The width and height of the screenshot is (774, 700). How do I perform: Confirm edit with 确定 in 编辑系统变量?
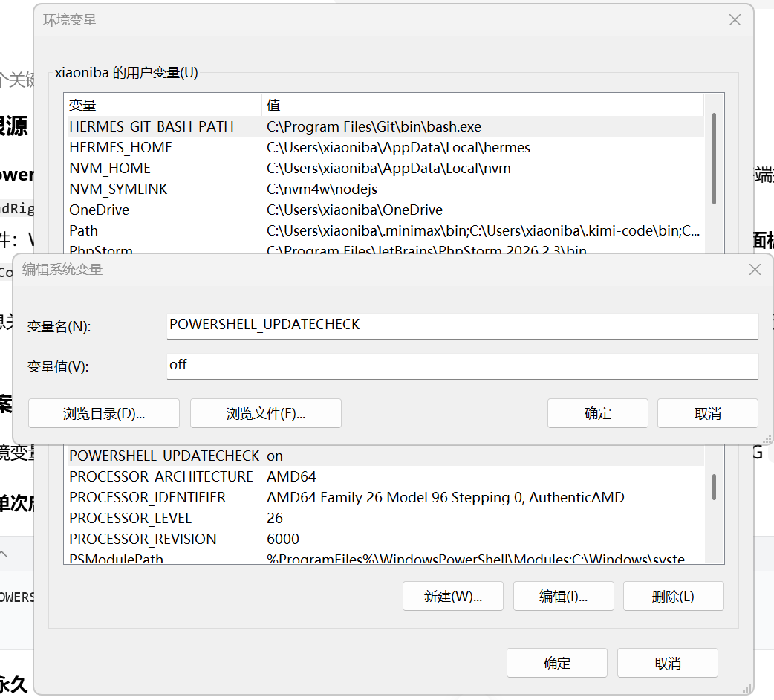(597, 413)
